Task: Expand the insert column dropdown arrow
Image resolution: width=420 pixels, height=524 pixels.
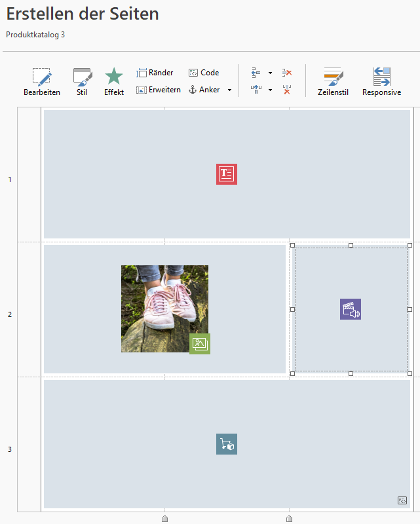Action: 270,90
